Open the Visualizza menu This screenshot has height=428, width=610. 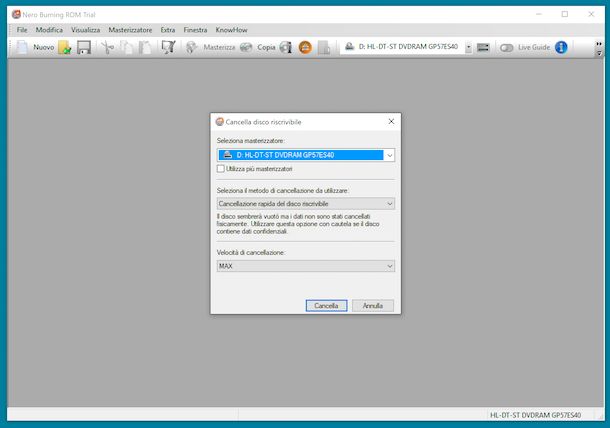coord(86,30)
